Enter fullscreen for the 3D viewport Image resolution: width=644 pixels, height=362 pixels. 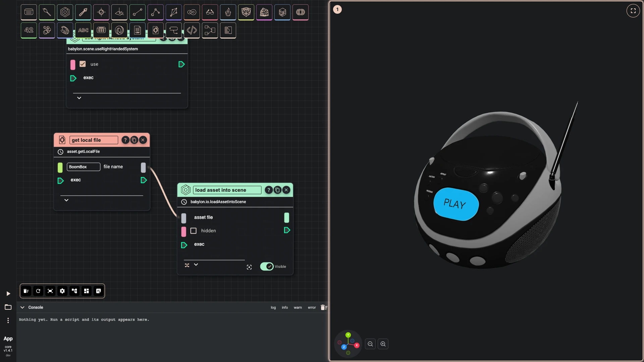pos(633,11)
